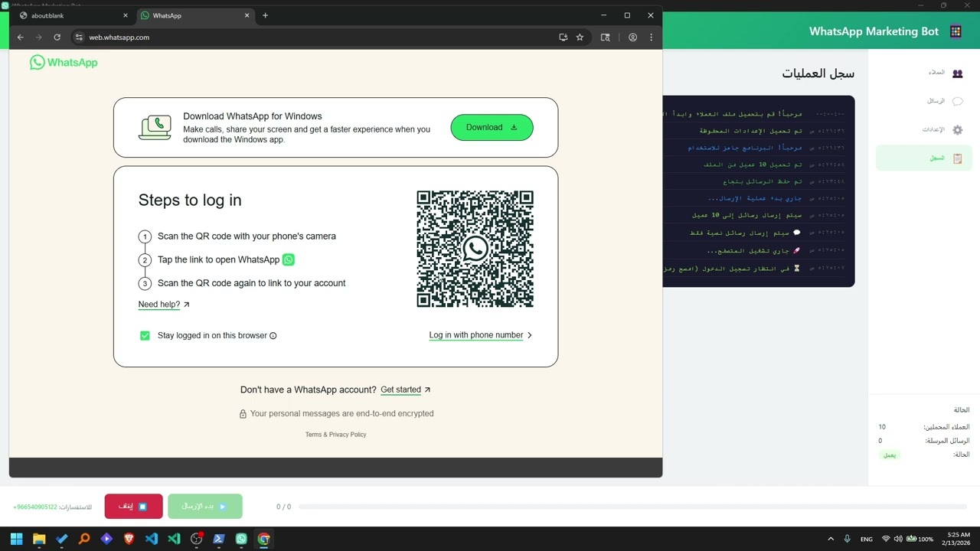Click the Wi-Fi icon in system tray
The height and width of the screenshot is (551, 980).
coord(886,539)
